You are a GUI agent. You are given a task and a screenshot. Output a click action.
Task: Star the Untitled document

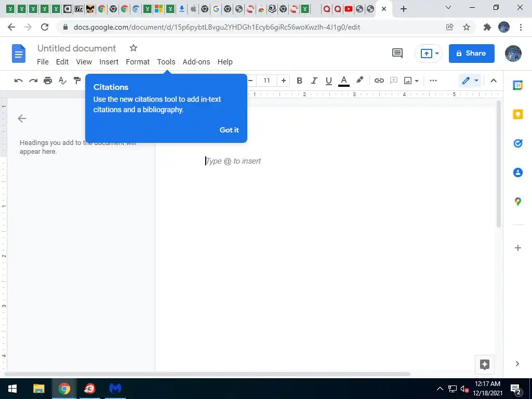(x=134, y=48)
